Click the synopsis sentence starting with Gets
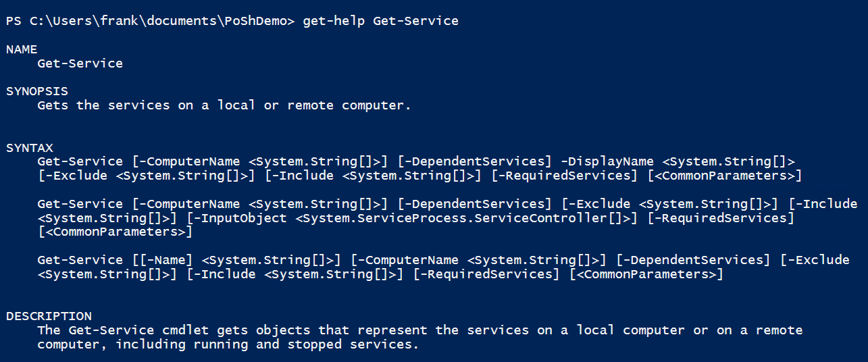868x362 pixels. click(x=224, y=105)
